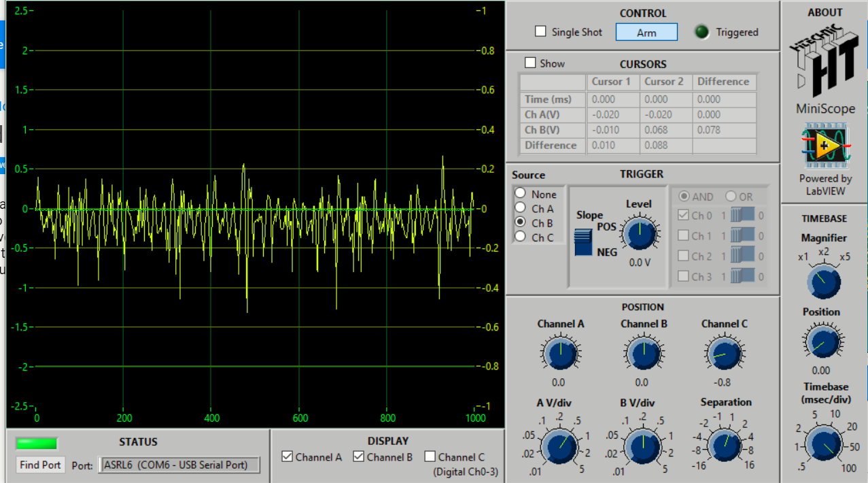The height and width of the screenshot is (483, 868).
Task: Select Ch B as trigger source
Action: click(x=521, y=222)
